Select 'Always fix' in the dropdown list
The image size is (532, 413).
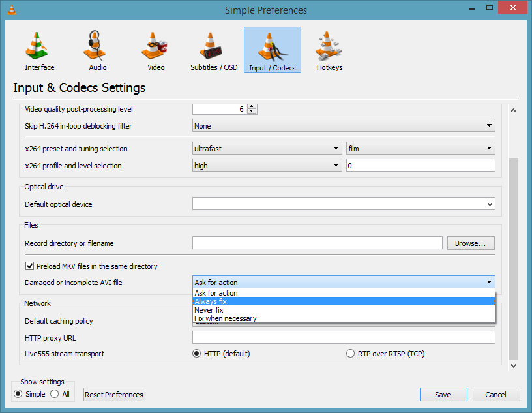[x=344, y=301]
